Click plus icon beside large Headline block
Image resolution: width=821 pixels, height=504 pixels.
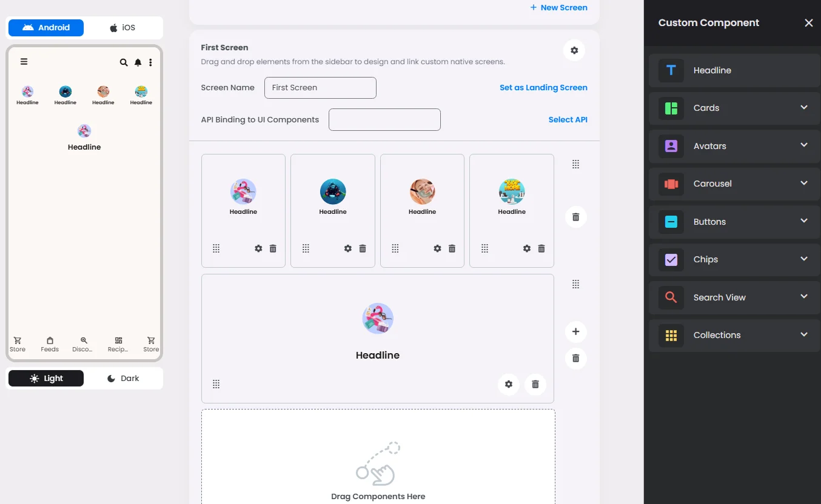[576, 331]
